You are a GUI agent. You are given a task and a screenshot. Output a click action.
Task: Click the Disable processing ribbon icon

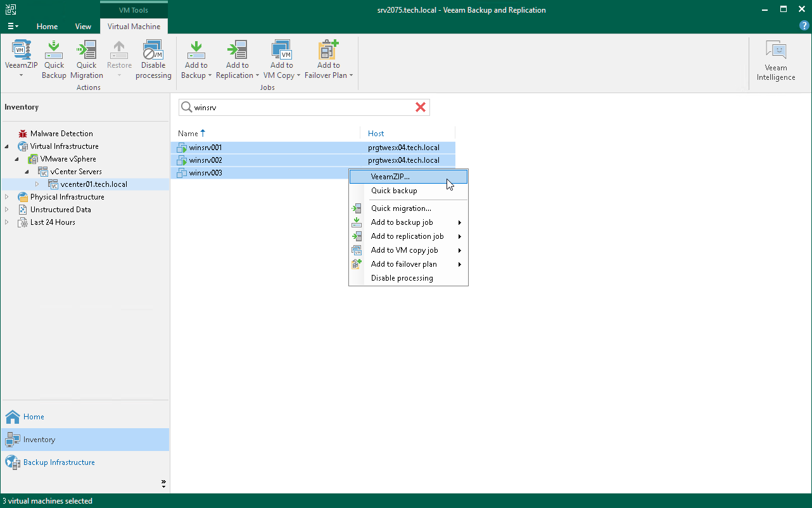[x=153, y=57]
